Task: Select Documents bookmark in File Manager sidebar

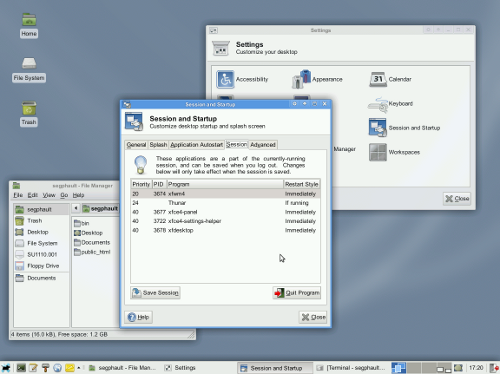Action: click(x=41, y=278)
